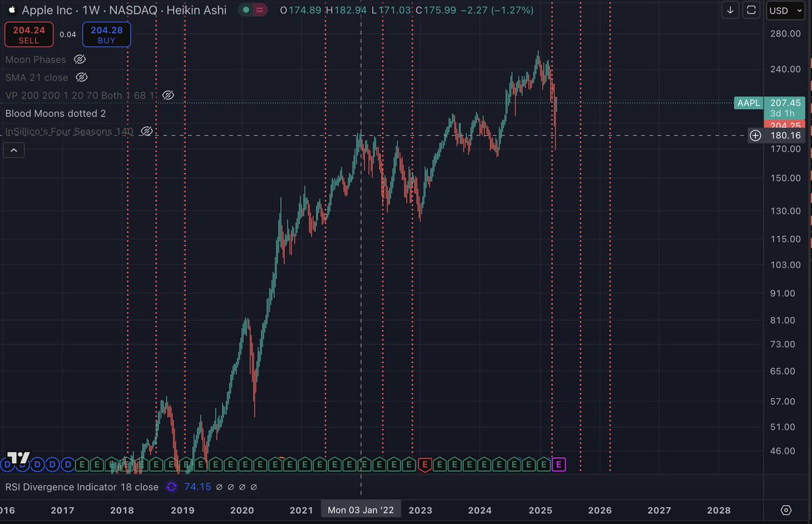Toggle visibility of SMA 21 close

[82, 78]
